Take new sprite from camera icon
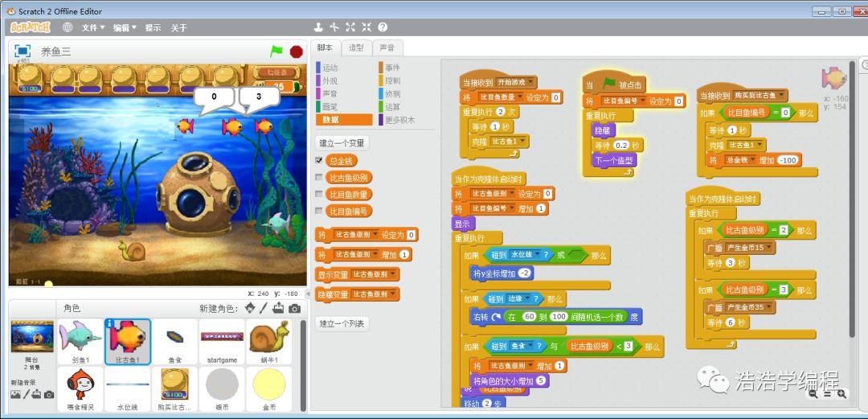This screenshot has height=419, width=868. click(294, 309)
